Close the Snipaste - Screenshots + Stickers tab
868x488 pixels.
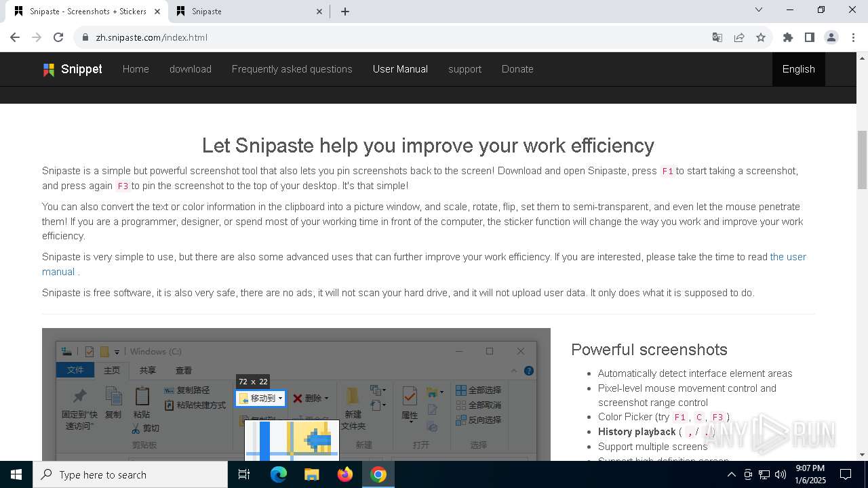[158, 12]
